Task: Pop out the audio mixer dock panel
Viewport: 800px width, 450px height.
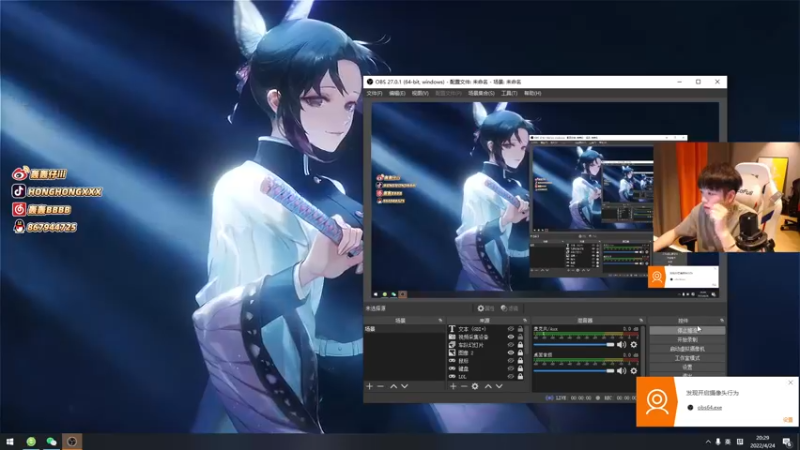Action: click(641, 320)
